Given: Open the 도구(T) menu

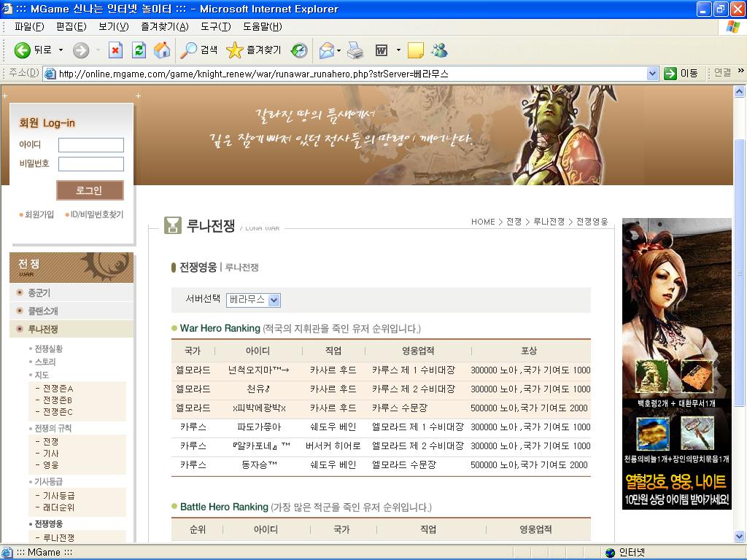Looking at the screenshot, I should click(x=215, y=27).
